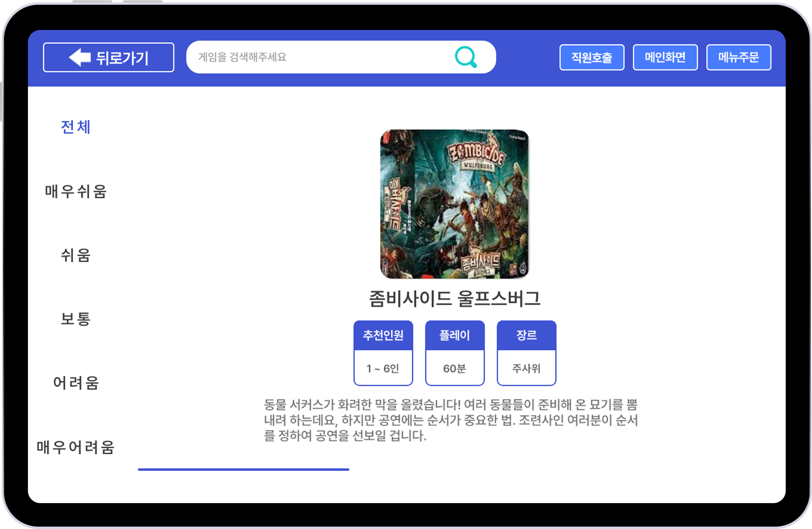812x529 pixels.
Task: Choose the 쉬움 difficulty filter
Action: point(76,255)
